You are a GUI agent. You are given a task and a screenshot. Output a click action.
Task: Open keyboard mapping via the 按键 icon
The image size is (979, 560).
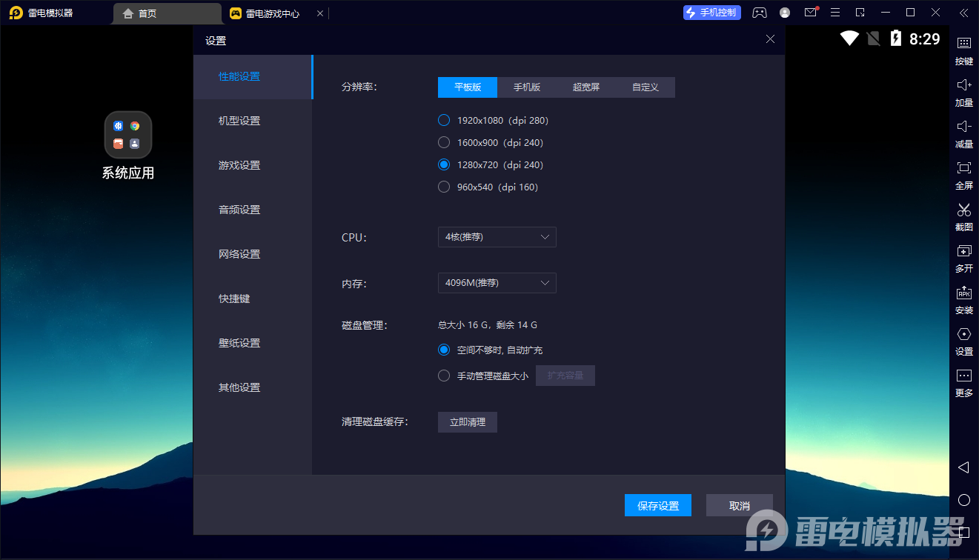[x=963, y=52]
